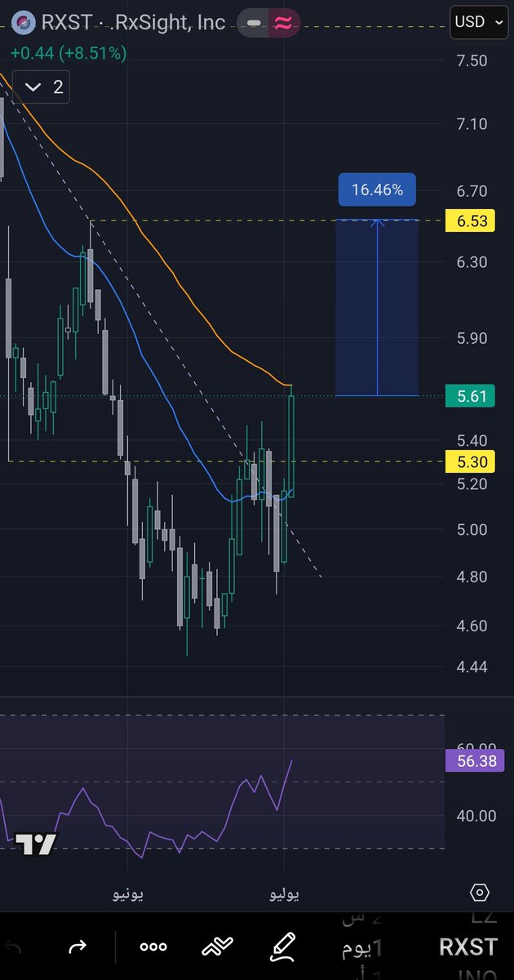Tap the 7.10 price axis value

[x=472, y=124]
